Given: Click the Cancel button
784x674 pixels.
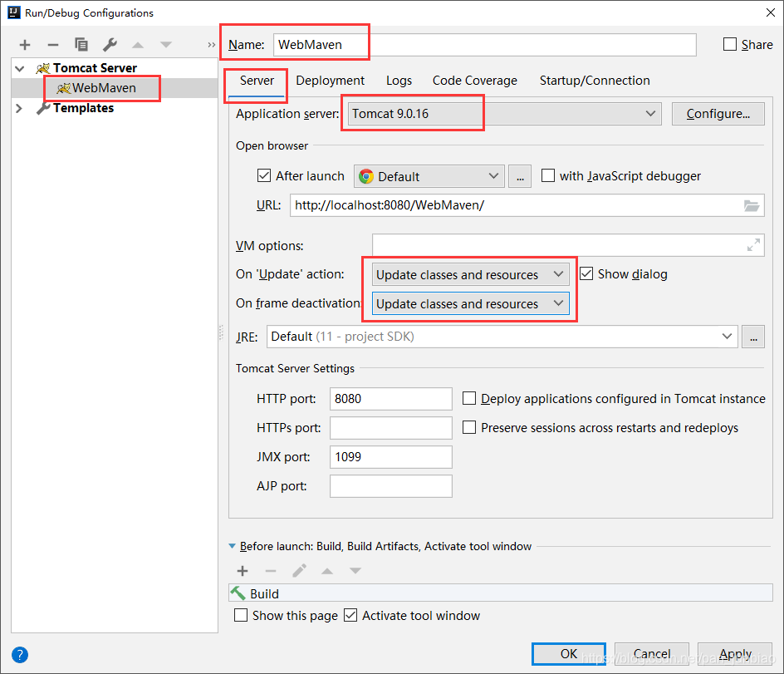Looking at the screenshot, I should pos(651,654).
